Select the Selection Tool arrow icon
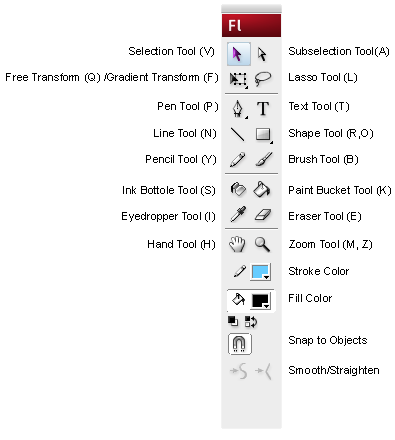Screen dimensions: 395x440 (239, 54)
